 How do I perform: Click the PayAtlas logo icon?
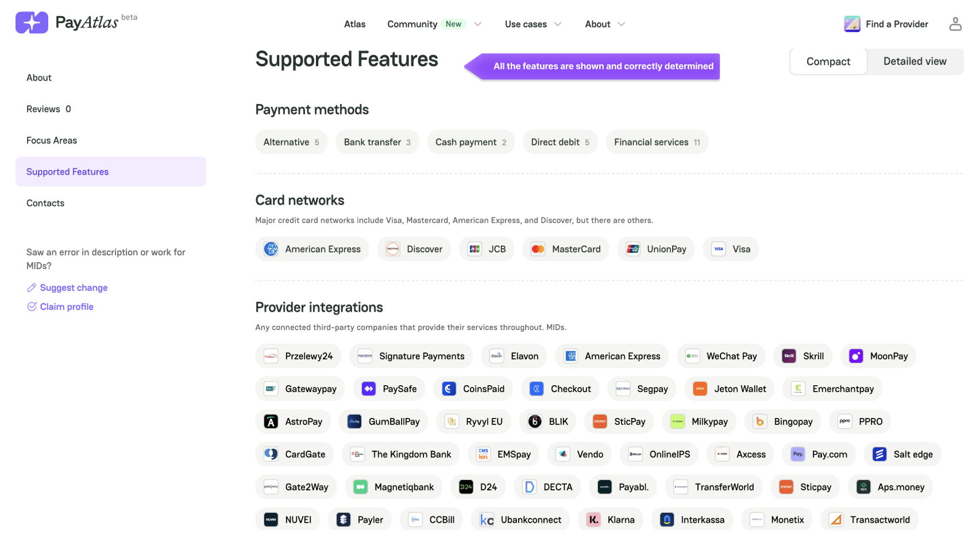(x=32, y=22)
